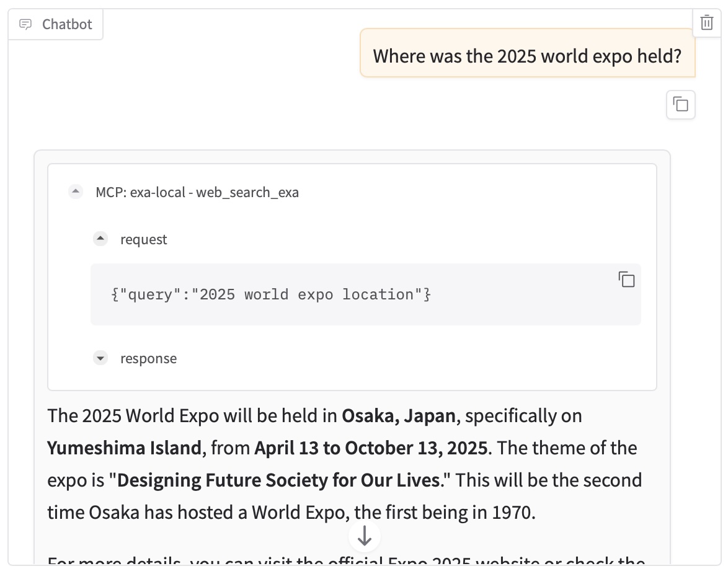Click the 'request' label
The width and height of the screenshot is (728, 574).
point(143,239)
